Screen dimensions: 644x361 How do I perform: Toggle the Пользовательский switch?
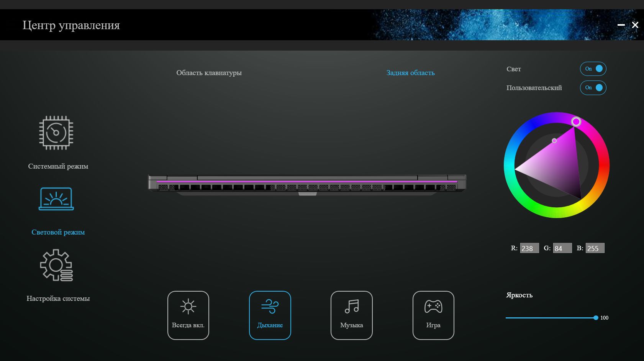click(593, 88)
